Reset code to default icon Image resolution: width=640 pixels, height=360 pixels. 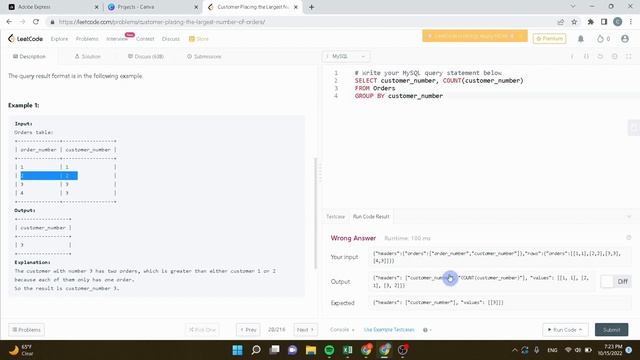click(600, 56)
